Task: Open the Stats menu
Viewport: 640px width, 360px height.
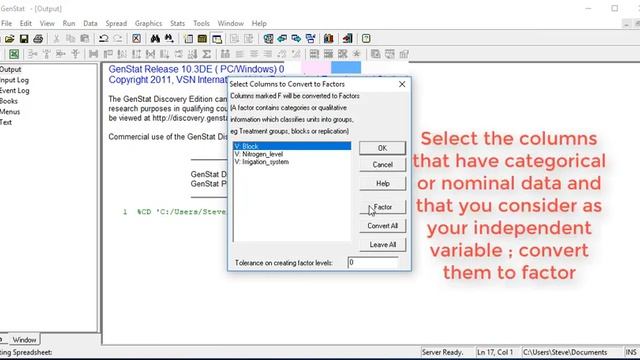Action: [177, 23]
